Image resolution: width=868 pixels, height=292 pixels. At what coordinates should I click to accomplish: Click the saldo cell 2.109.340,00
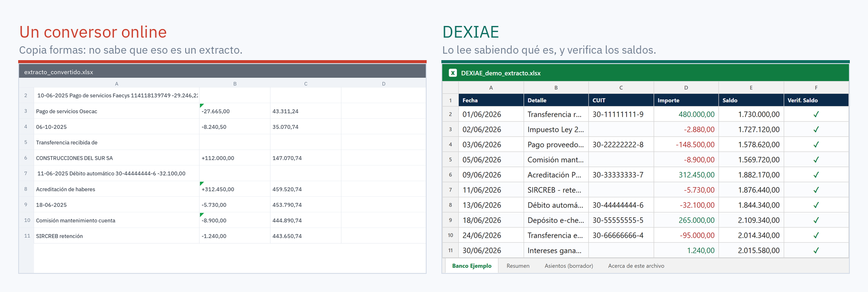751,220
